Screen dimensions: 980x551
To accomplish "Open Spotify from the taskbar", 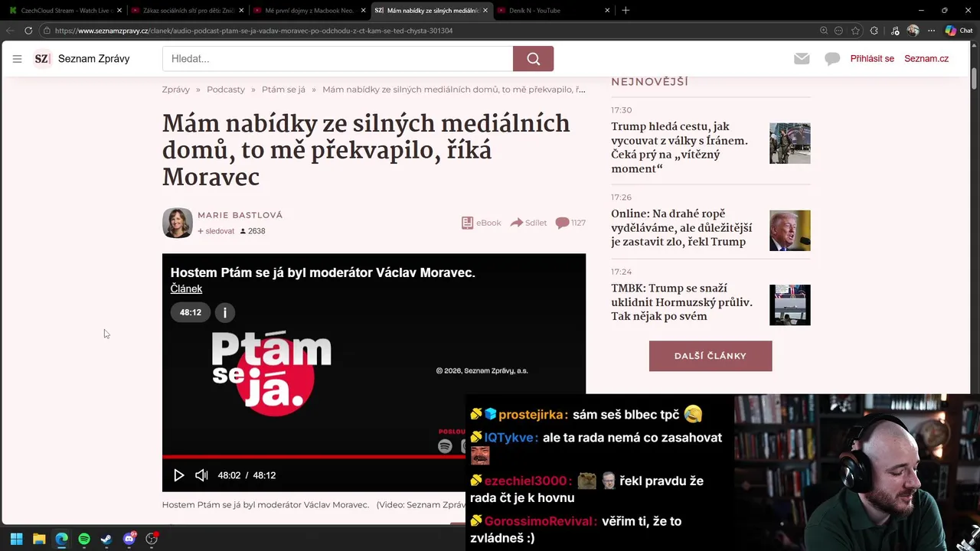I will coord(84,539).
